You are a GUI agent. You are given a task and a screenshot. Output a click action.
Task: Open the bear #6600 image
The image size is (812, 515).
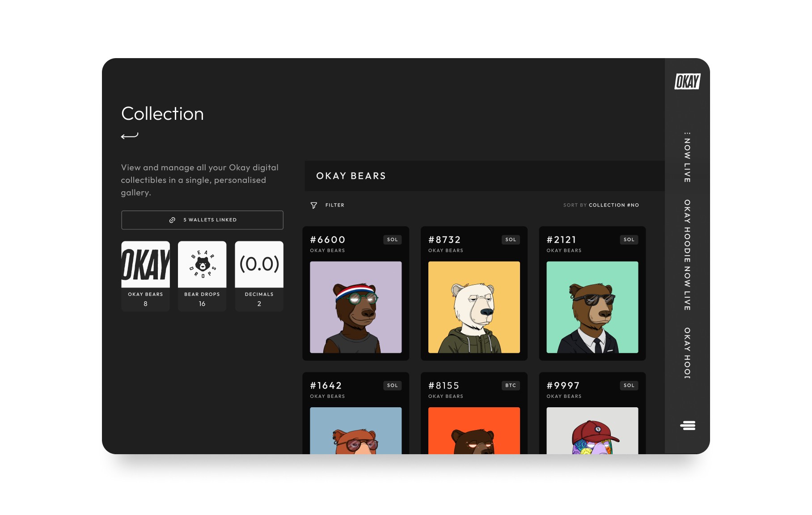(356, 307)
